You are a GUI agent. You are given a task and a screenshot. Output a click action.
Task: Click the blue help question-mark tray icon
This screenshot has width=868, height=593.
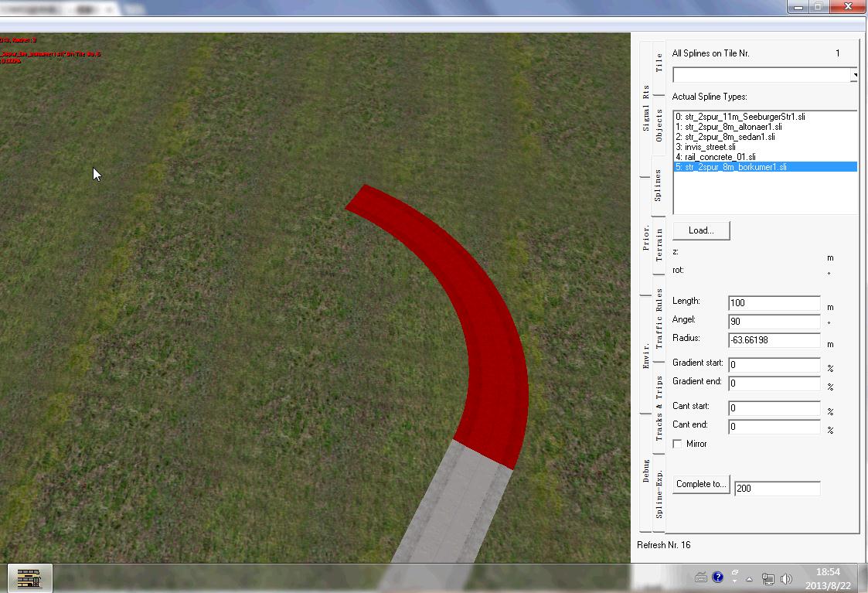(717, 578)
